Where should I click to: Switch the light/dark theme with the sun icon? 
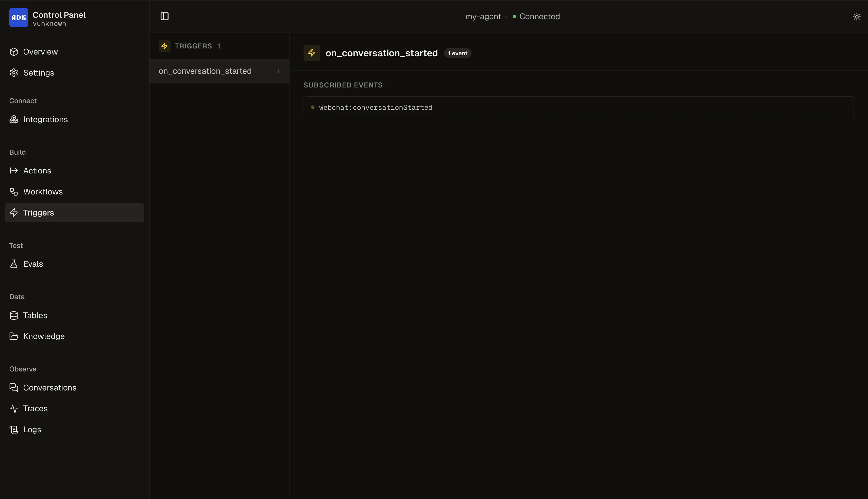coord(857,16)
